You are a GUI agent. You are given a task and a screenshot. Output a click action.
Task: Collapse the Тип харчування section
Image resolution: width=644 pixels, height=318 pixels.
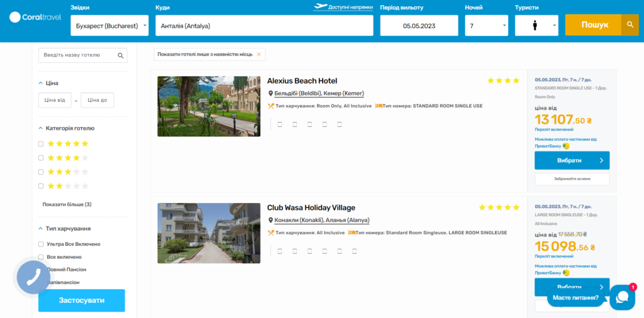[x=65, y=229]
